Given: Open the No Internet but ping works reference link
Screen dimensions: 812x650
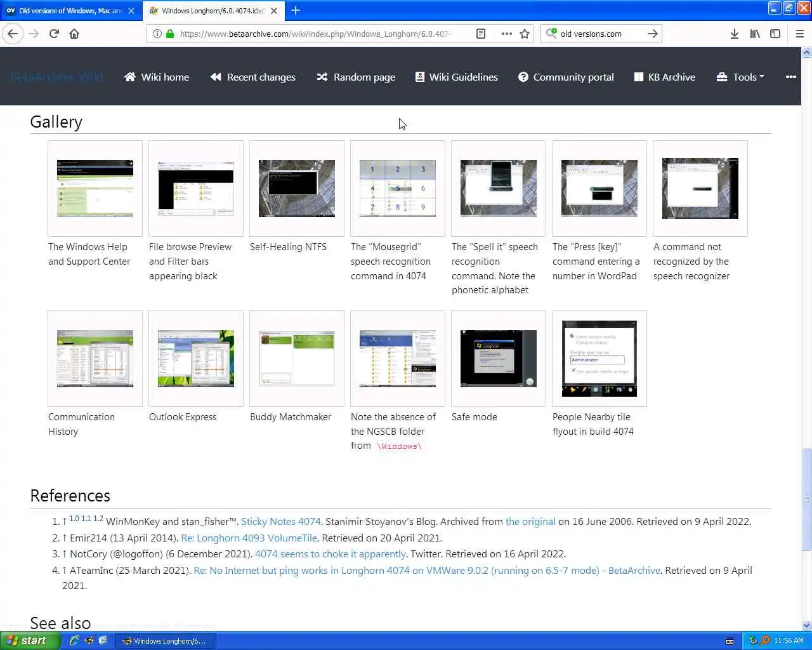Looking at the screenshot, I should [427, 571].
